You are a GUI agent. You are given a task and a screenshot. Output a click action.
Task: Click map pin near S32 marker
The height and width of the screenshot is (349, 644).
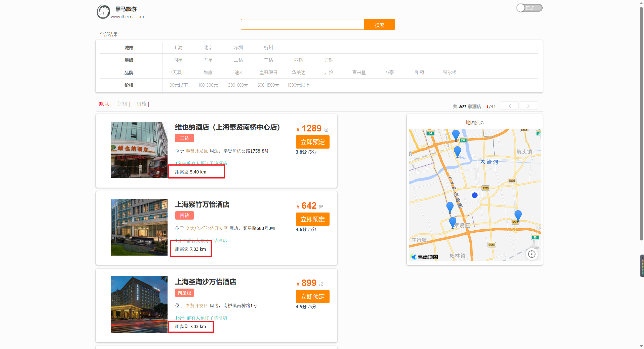tap(456, 135)
